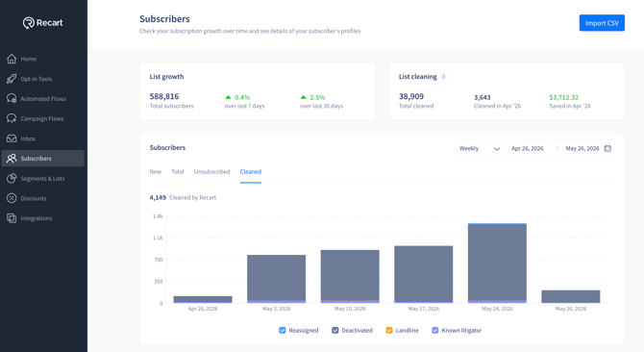Toggle the Known litigator checkbox
Screen dimensions: 644x352
coord(435,330)
